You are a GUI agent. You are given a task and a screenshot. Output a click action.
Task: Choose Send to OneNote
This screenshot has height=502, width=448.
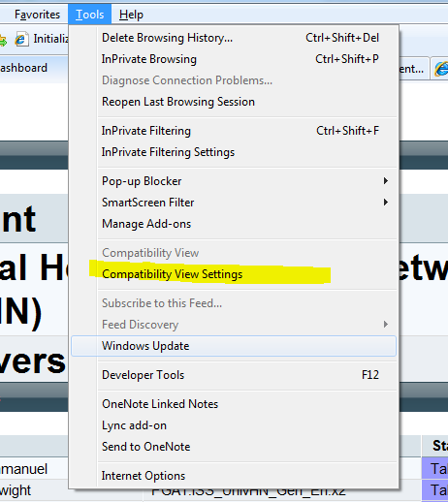(234, 447)
